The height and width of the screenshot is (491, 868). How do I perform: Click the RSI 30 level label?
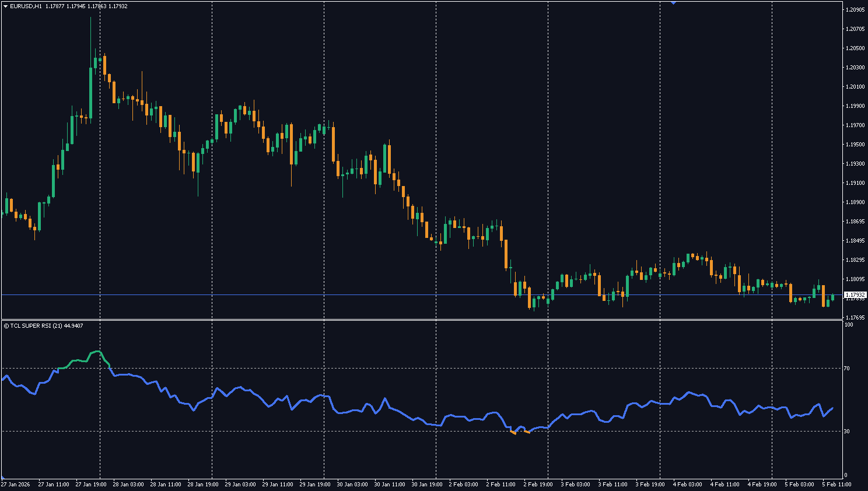847,432
